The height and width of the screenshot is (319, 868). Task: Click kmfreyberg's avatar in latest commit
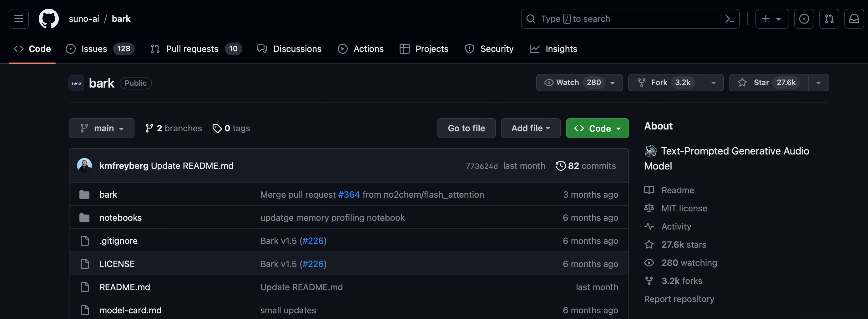pos(84,165)
